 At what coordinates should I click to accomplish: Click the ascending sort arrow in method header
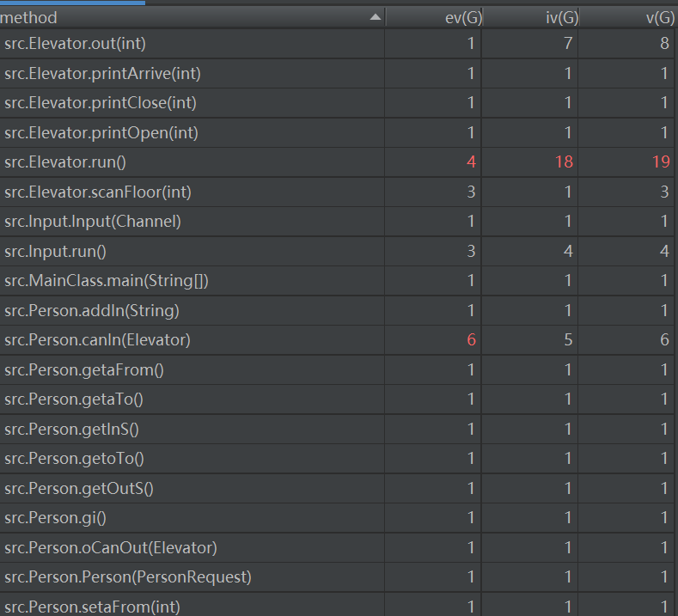tap(376, 17)
